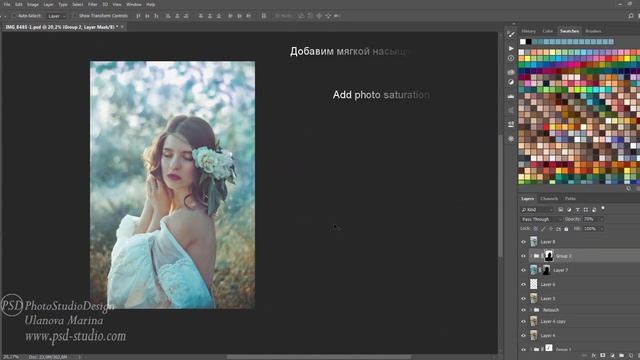
Task: Click lock position icon
Action: (x=551, y=229)
